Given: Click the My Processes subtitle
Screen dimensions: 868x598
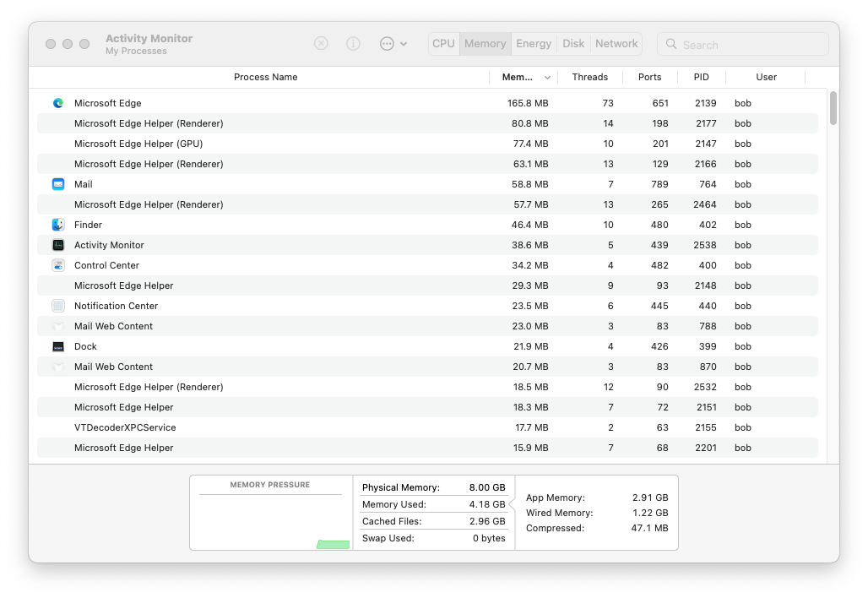Looking at the screenshot, I should (x=136, y=51).
